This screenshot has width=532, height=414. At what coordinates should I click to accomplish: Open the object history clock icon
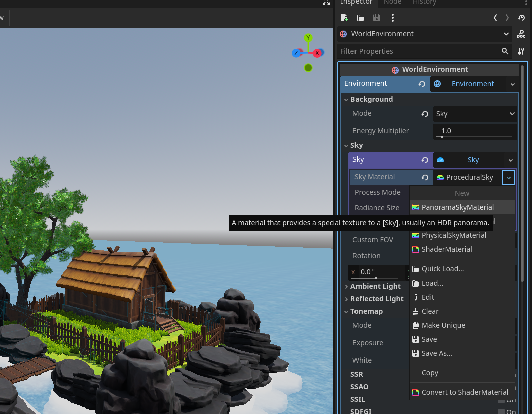pos(521,18)
